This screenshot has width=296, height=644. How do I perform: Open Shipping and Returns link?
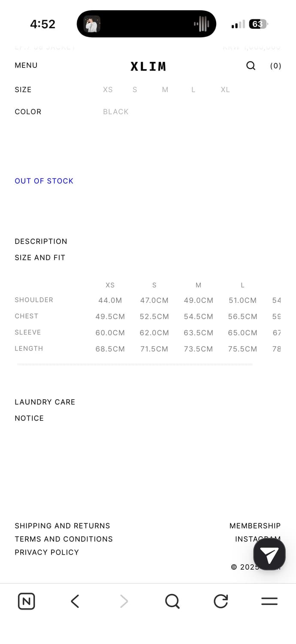point(62,526)
